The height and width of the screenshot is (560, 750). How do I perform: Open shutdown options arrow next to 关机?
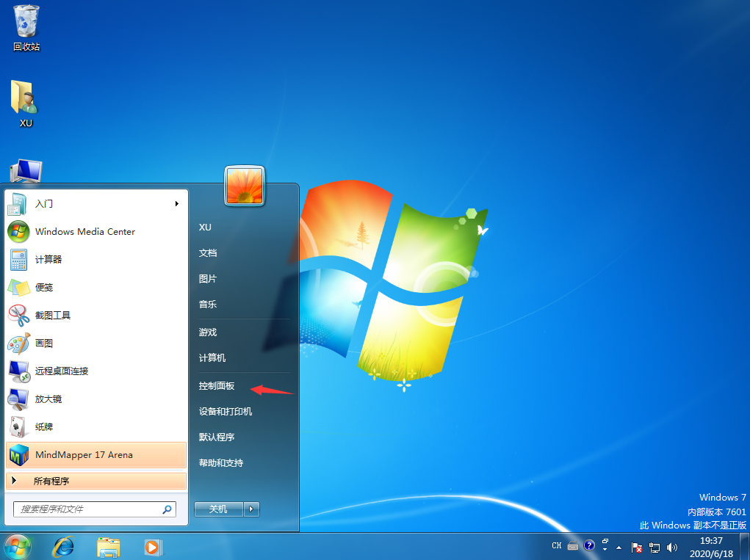(250, 509)
